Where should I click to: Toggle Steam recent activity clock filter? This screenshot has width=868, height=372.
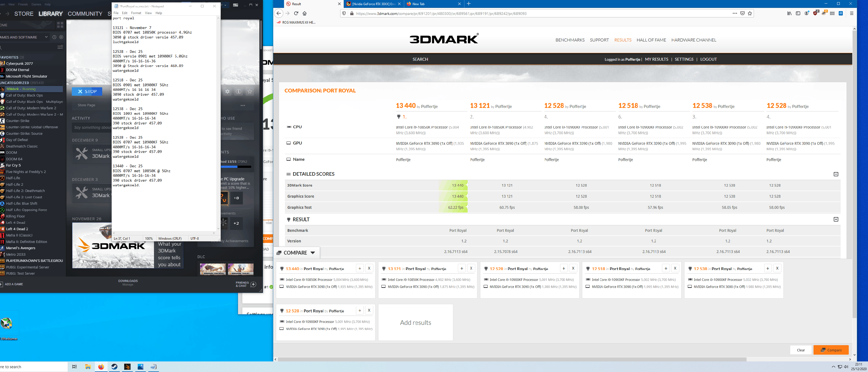(x=54, y=37)
